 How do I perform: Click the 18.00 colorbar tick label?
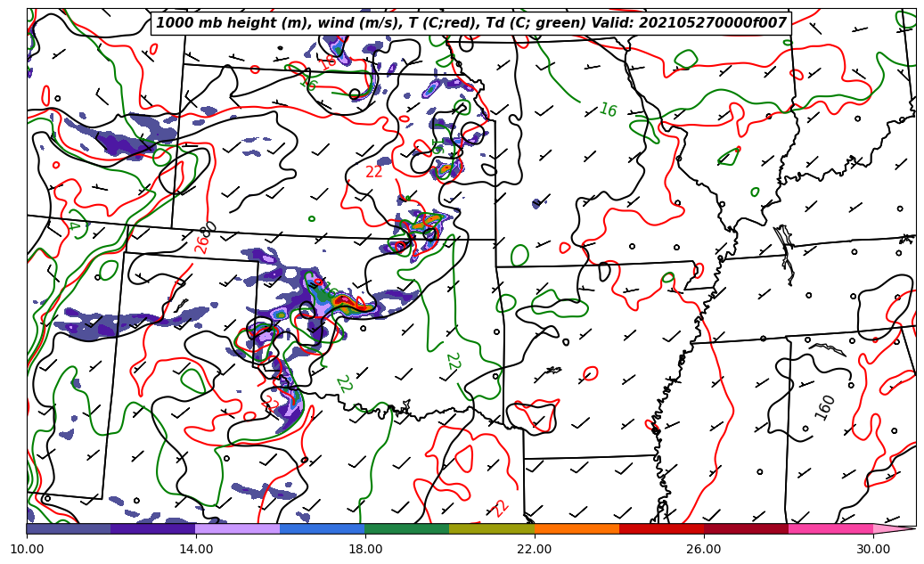click(365, 549)
